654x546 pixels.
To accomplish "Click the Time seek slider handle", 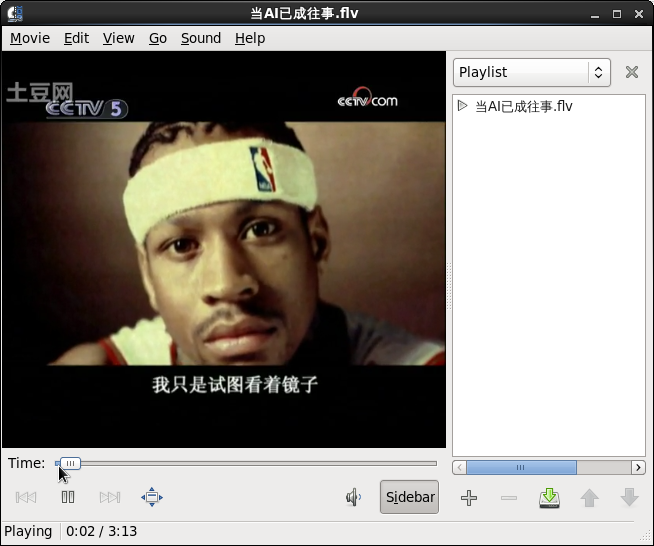I will (70, 463).
